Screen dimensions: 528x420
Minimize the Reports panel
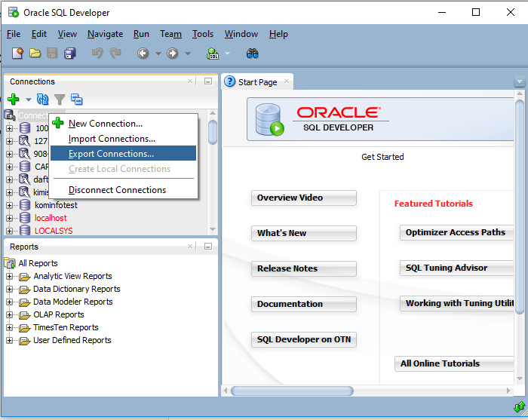coord(208,247)
